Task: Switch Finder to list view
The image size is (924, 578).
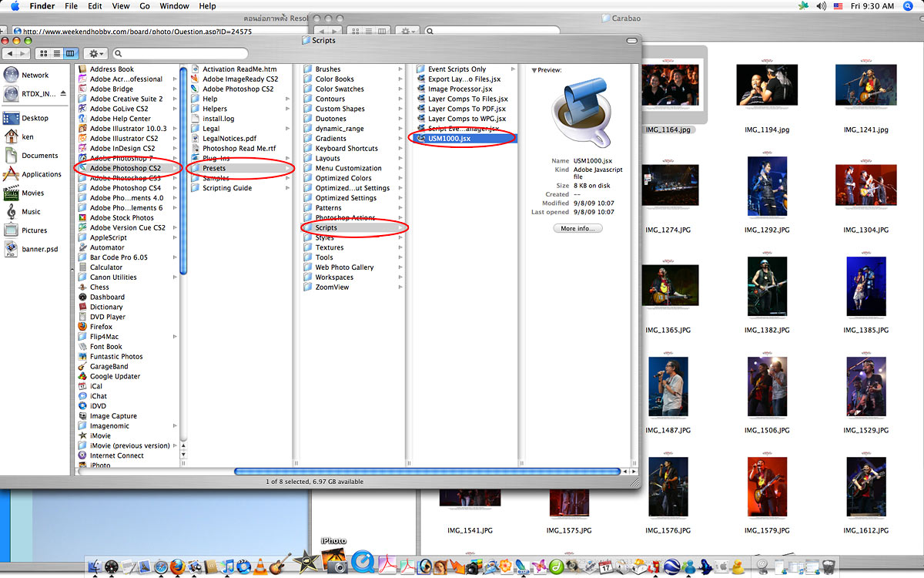Action: click(57, 53)
